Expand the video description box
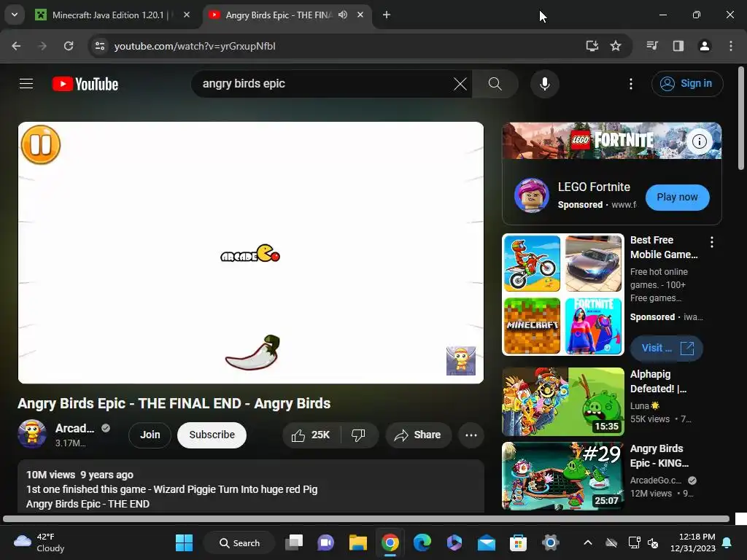 pyautogui.click(x=251, y=486)
